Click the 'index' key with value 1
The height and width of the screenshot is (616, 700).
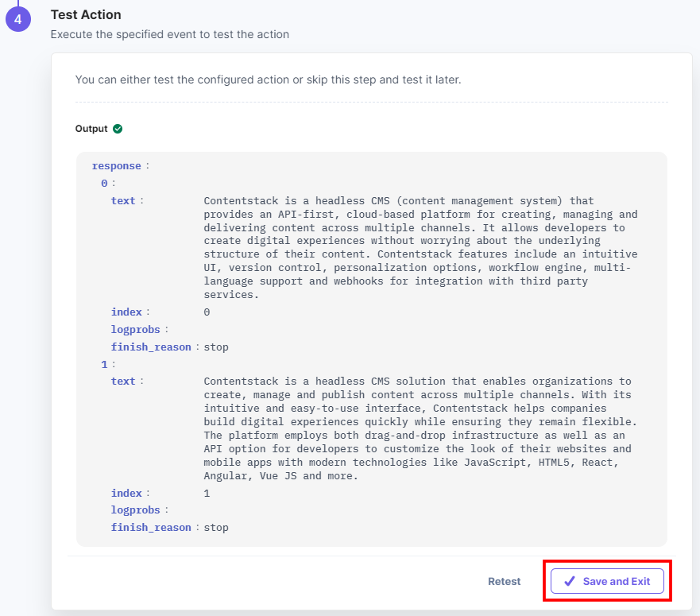tap(126, 493)
